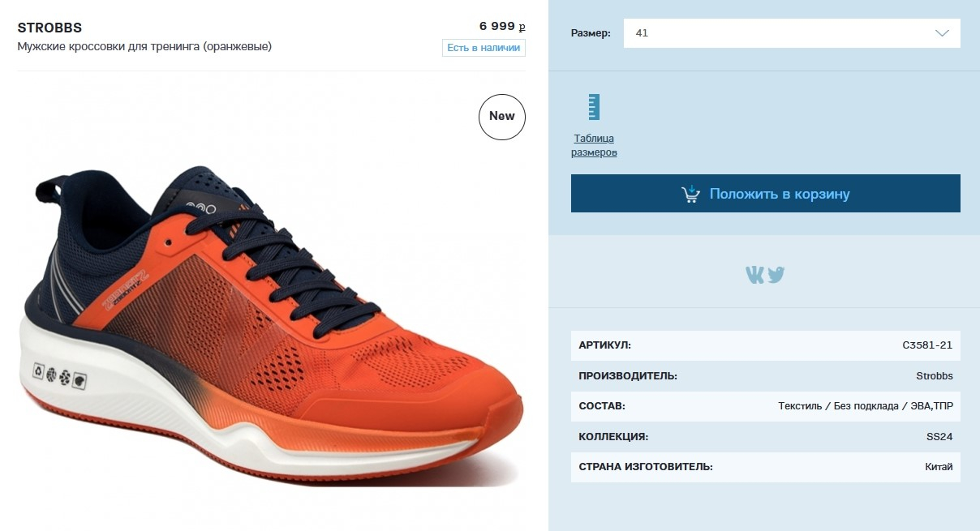Open the Таблица размеров link

click(594, 145)
